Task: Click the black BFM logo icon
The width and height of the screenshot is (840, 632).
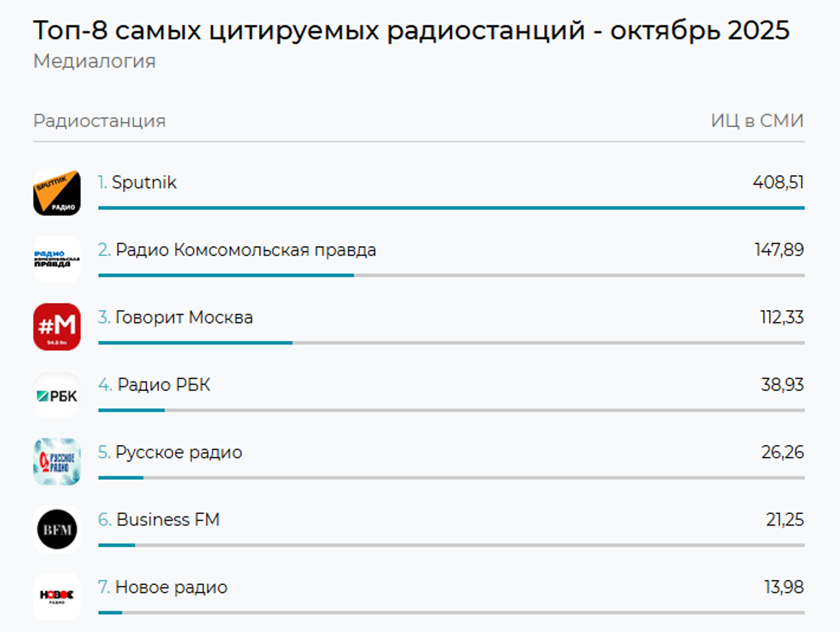Action: click(x=57, y=529)
